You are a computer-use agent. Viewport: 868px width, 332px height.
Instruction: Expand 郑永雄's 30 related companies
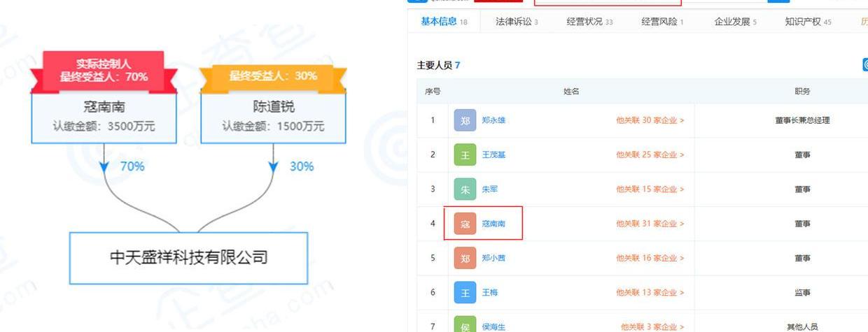[650, 120]
